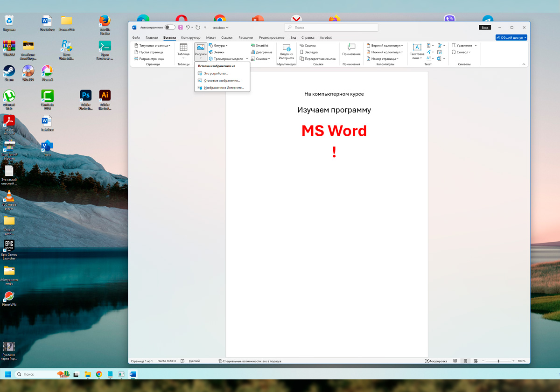The height and width of the screenshot is (392, 560).
Task: Click the Вход sign-in button
Action: click(x=485, y=28)
